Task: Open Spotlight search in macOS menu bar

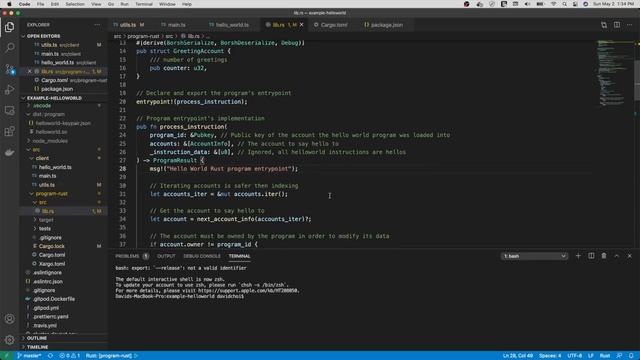Action: (564, 4)
